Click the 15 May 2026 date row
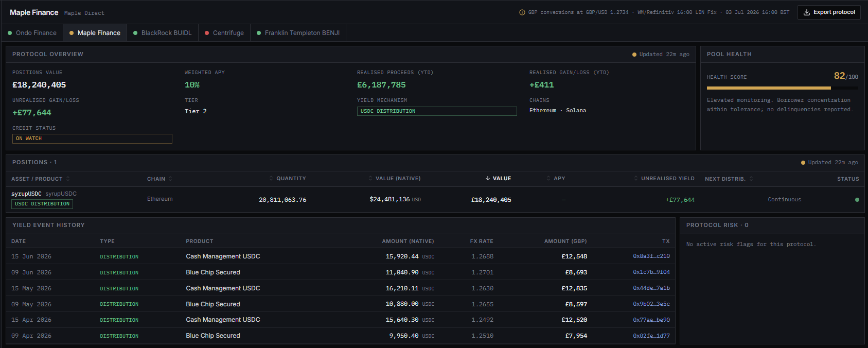The width and height of the screenshot is (868, 348). click(x=31, y=288)
